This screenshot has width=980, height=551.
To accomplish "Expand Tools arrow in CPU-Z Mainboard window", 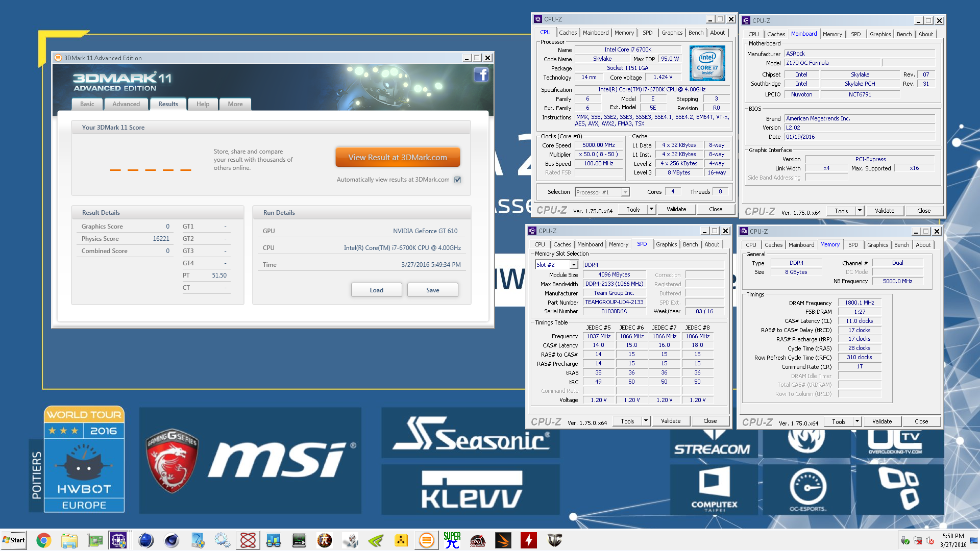I will (x=860, y=211).
